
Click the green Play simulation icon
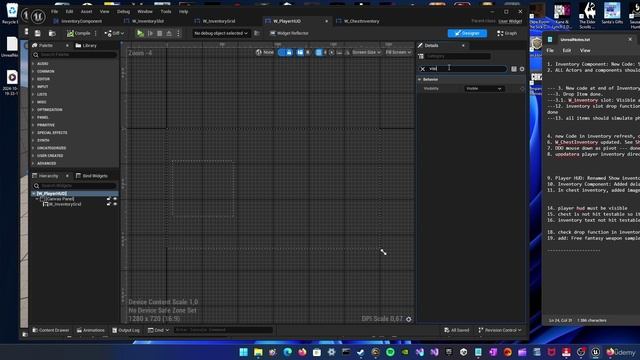140,33
